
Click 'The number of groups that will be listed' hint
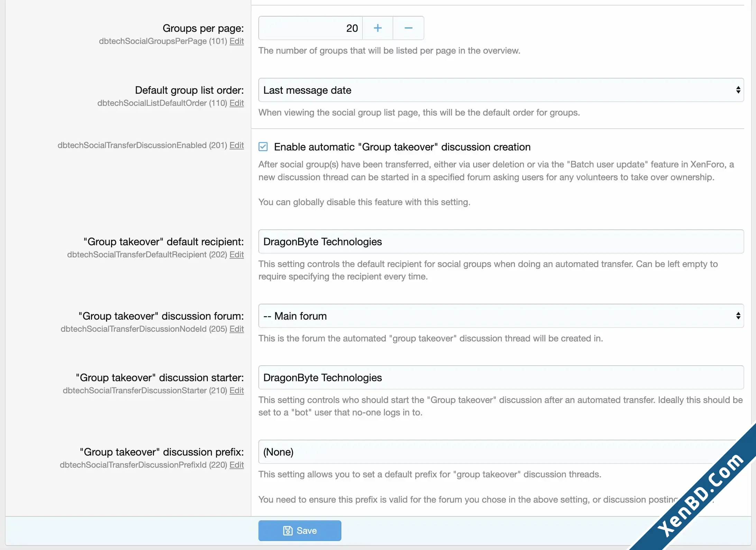pyautogui.click(x=389, y=51)
